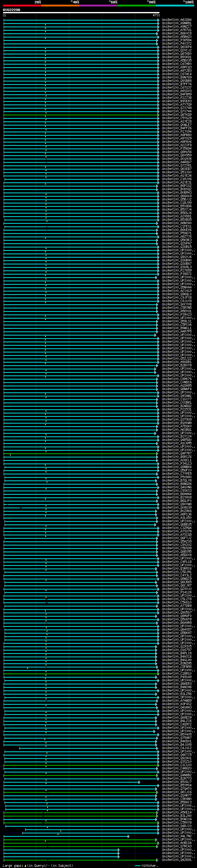Open hit UniRef100_Q53JG0
This screenshot has height=868, width=197.
(x=177, y=172)
